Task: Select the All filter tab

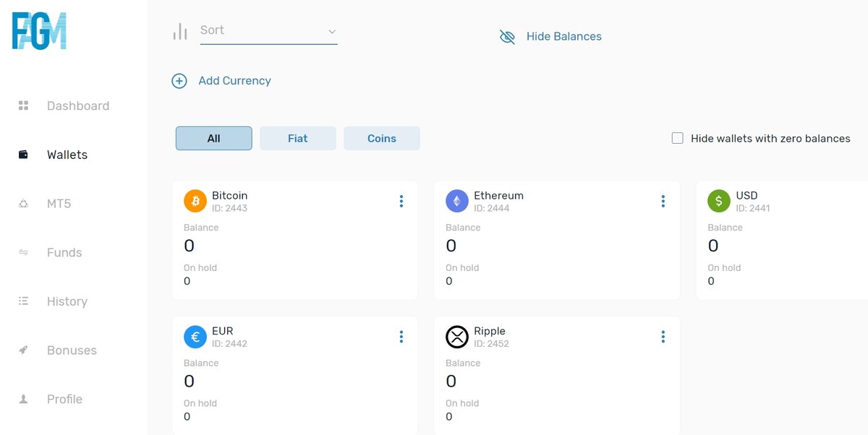Action: tap(214, 139)
